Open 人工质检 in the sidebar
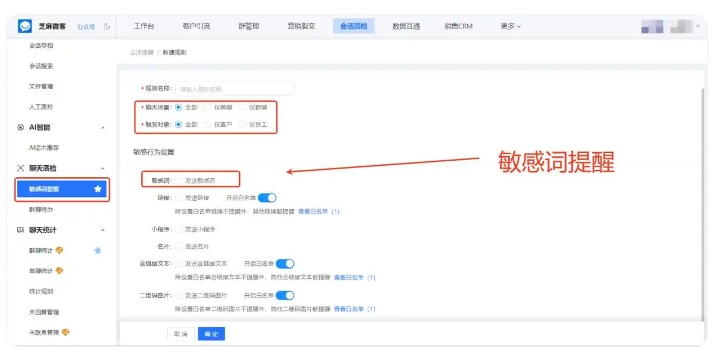 point(41,107)
